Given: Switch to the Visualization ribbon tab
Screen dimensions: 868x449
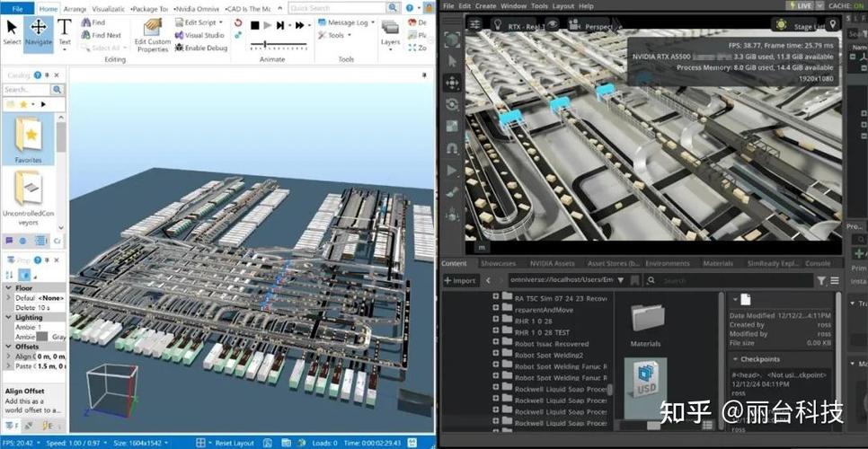Looking at the screenshot, I should [x=109, y=9].
